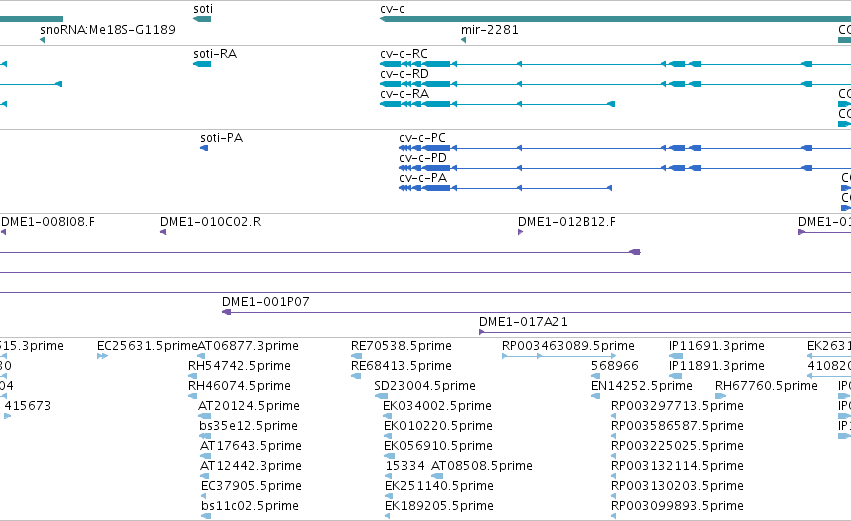Select cv-c-PA protein track
The height and width of the screenshot is (521, 851).
(x=505, y=188)
